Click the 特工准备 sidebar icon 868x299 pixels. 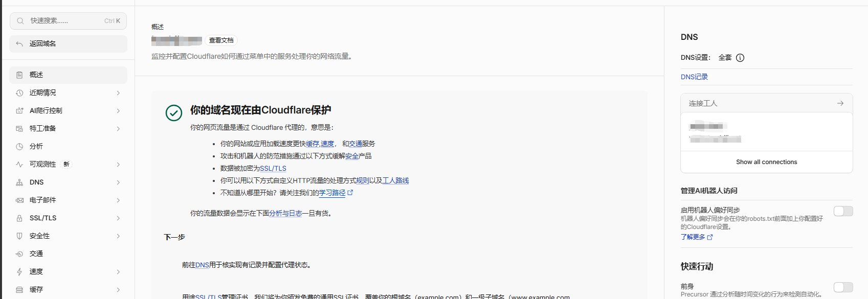coord(19,129)
